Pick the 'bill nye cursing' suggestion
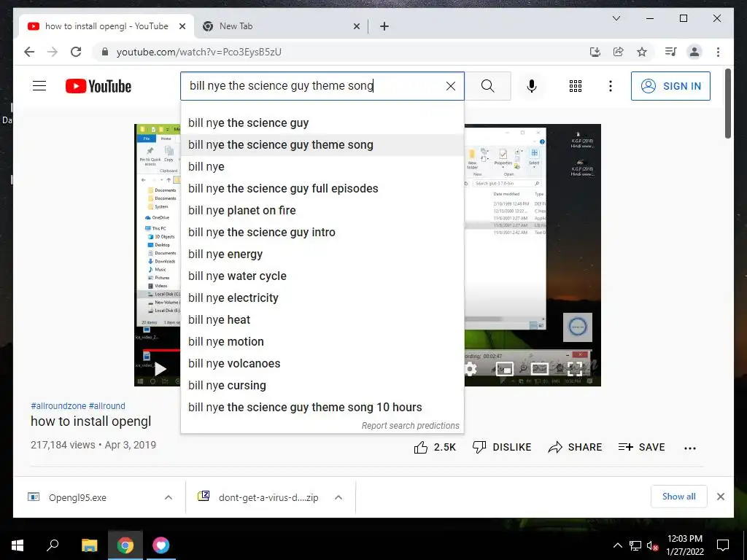The width and height of the screenshot is (747, 560). 322,386
